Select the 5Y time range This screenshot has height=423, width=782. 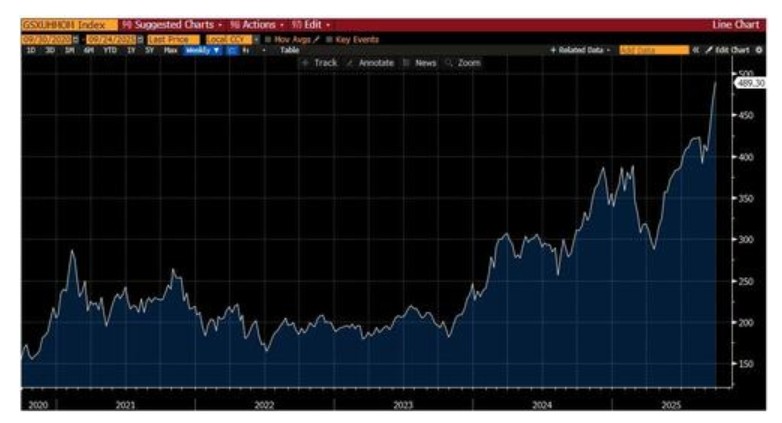tap(149, 50)
